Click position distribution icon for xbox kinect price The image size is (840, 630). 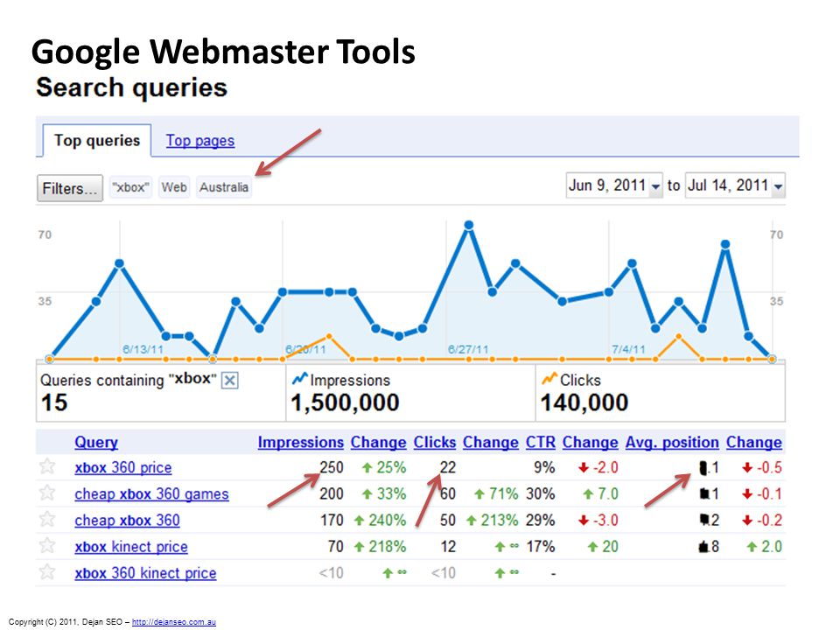(x=703, y=546)
